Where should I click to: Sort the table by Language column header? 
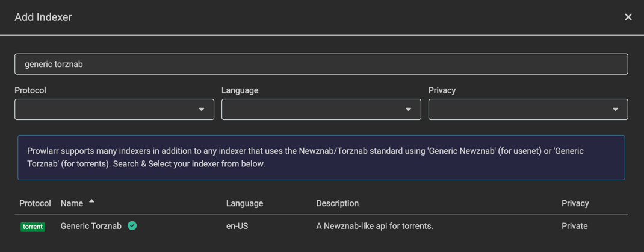click(244, 203)
